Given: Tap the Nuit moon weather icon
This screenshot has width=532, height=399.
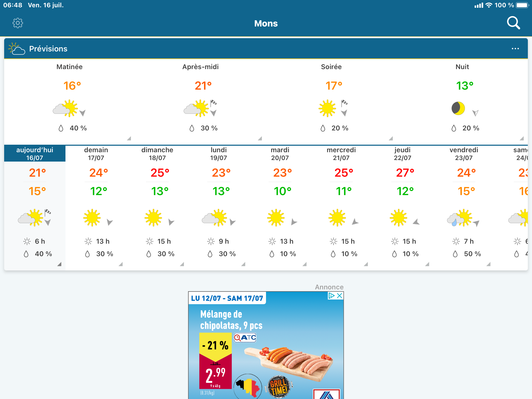Looking at the screenshot, I should point(458,108).
